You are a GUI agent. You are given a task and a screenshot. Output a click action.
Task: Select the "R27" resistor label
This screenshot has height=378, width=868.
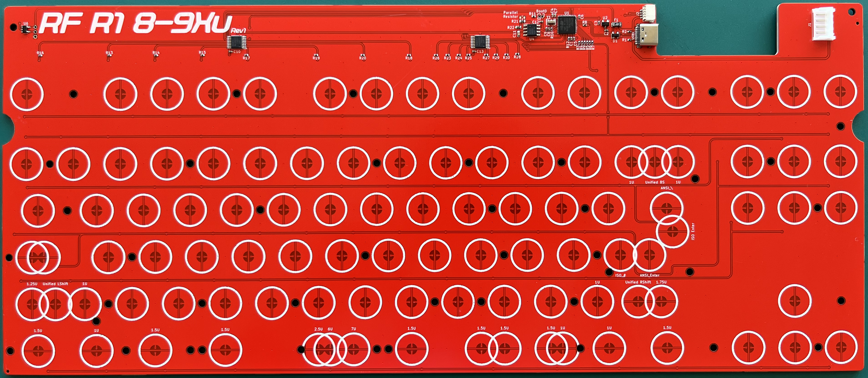(486, 58)
